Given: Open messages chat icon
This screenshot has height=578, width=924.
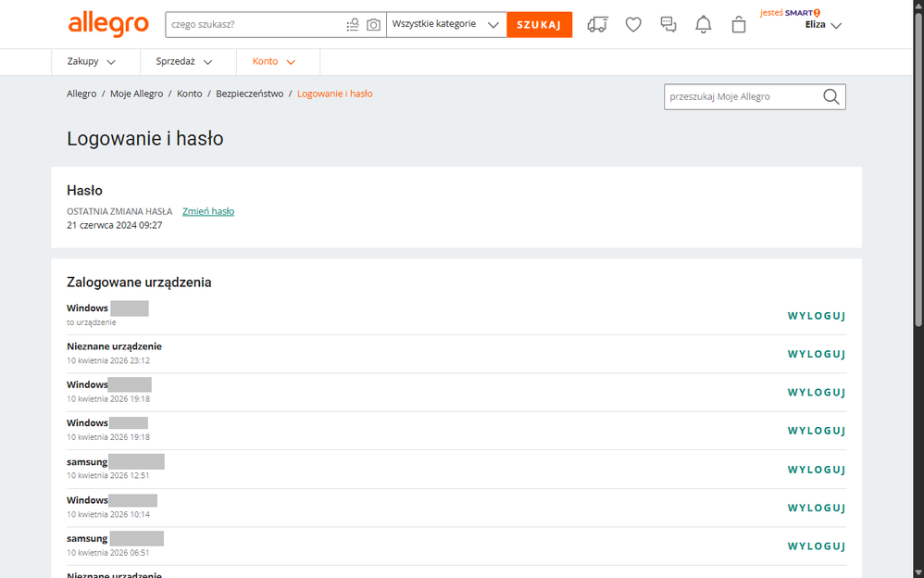Looking at the screenshot, I should click(668, 25).
